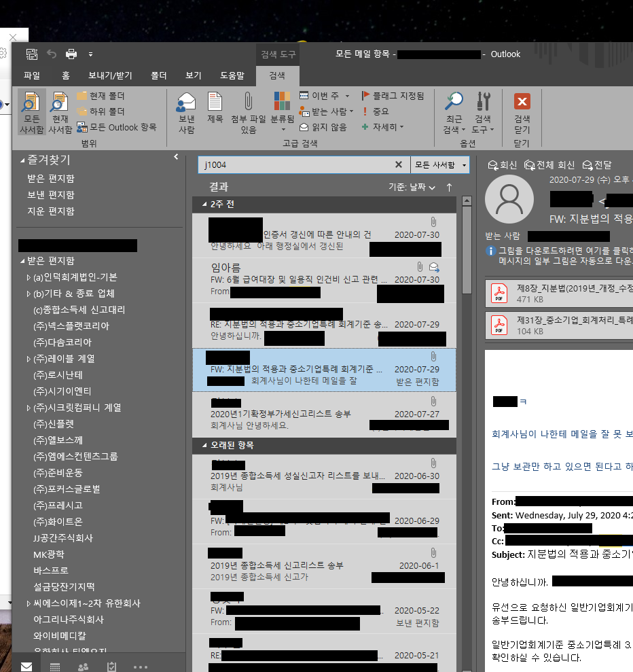Choose 현재 폴더 scope
Screen dimensions: 633x672
[x=101, y=96]
